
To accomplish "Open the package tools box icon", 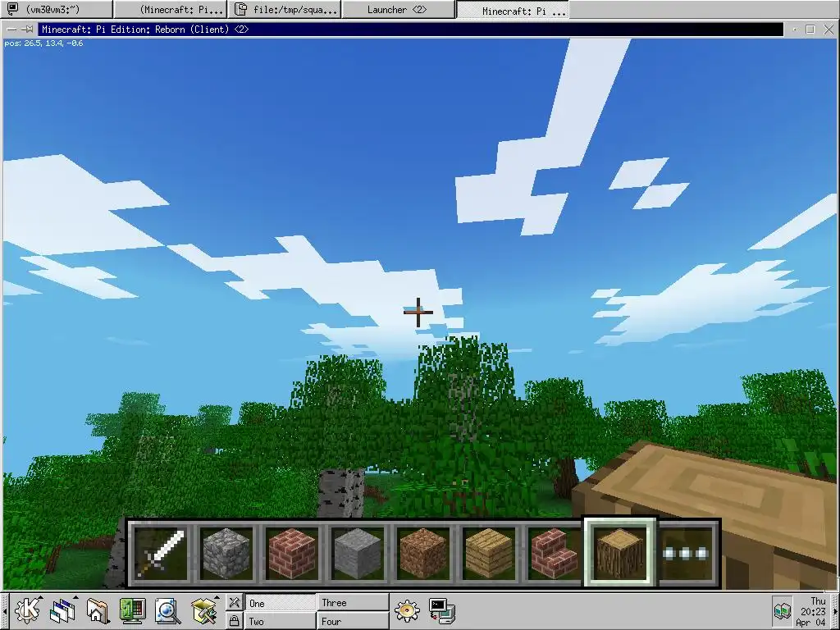I will 204,610.
